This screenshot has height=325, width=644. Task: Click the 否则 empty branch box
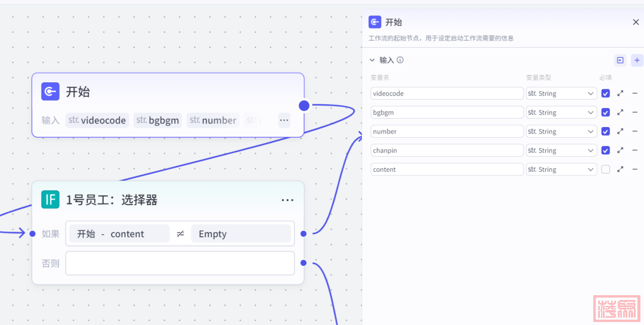pyautogui.click(x=179, y=263)
